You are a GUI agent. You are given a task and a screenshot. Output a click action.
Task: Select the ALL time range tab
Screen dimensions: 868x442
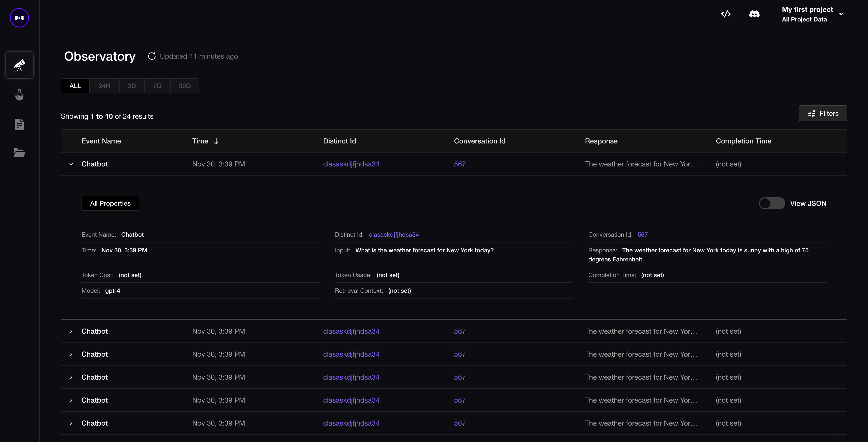coord(75,86)
